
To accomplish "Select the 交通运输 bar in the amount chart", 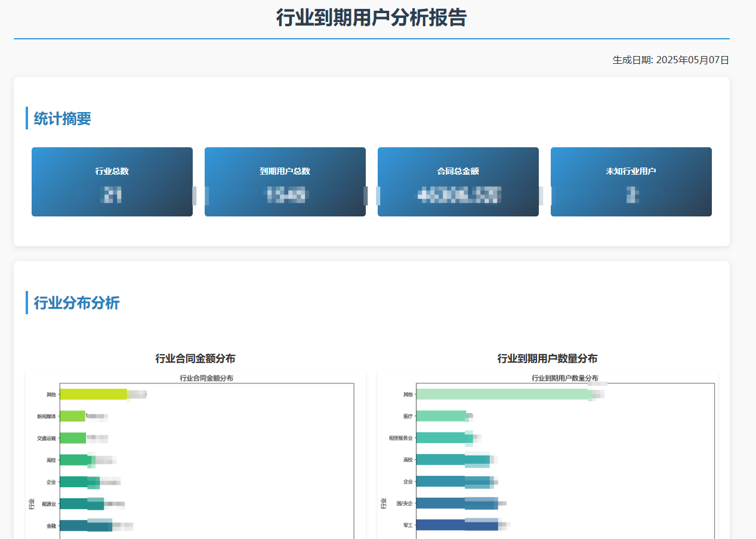I will click(73, 438).
